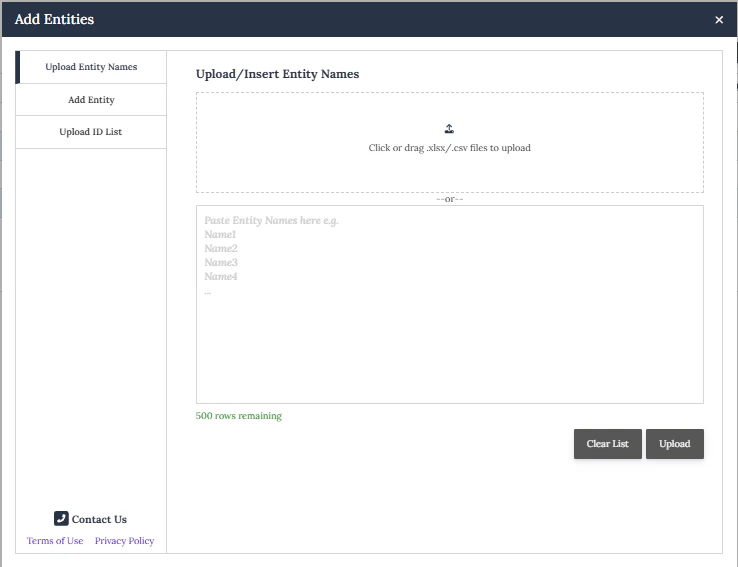Switch to the Add Entity tab
Image resolution: width=738 pixels, height=567 pixels.
[91, 100]
